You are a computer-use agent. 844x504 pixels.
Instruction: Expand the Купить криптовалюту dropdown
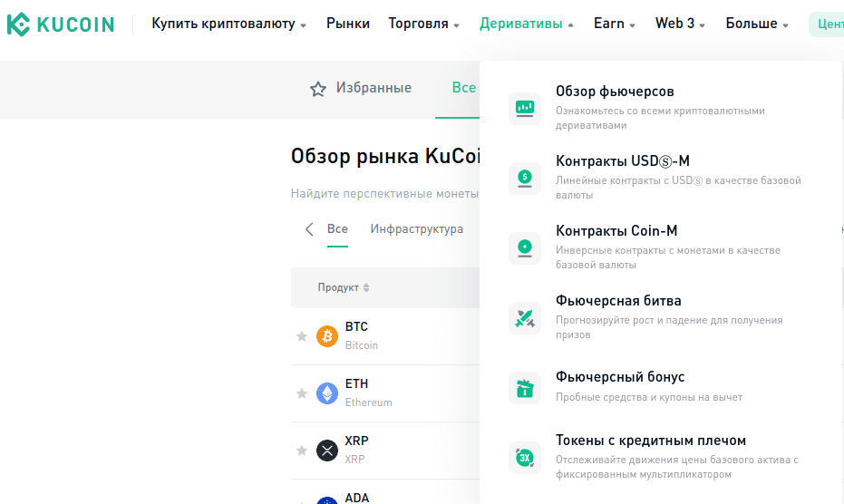click(228, 24)
